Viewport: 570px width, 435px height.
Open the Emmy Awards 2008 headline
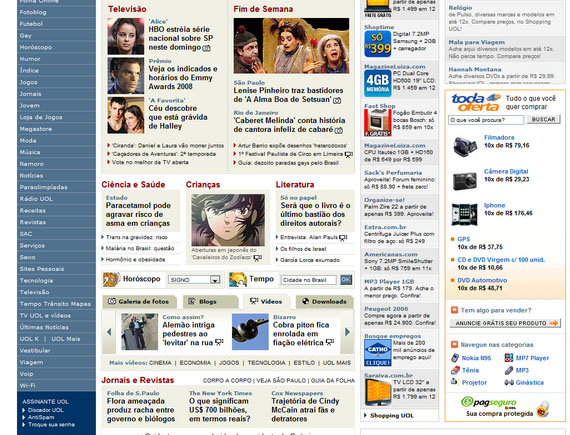[183, 77]
